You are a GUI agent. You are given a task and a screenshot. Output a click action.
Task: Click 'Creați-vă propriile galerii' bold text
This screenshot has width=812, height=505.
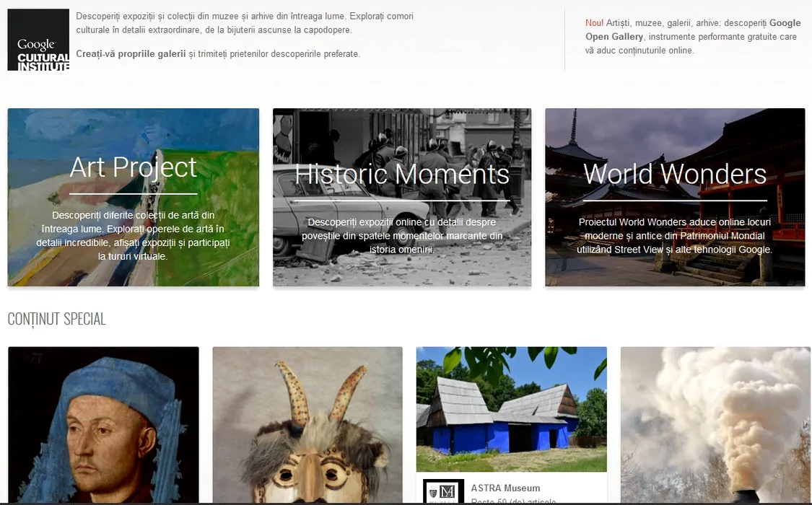(x=131, y=54)
